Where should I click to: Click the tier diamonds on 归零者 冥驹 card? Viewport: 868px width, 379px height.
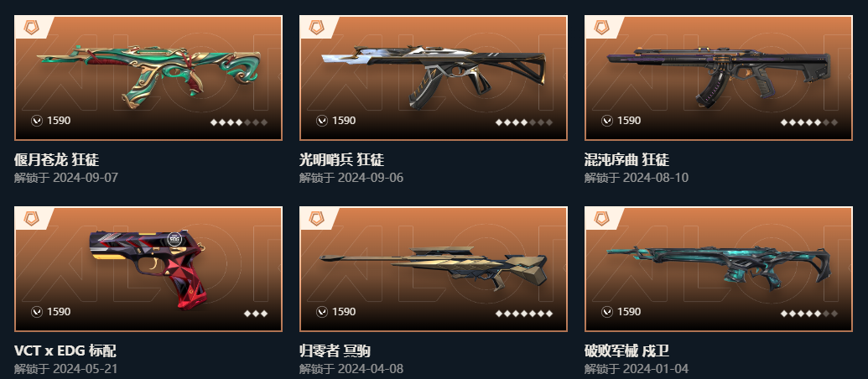[x=523, y=314]
